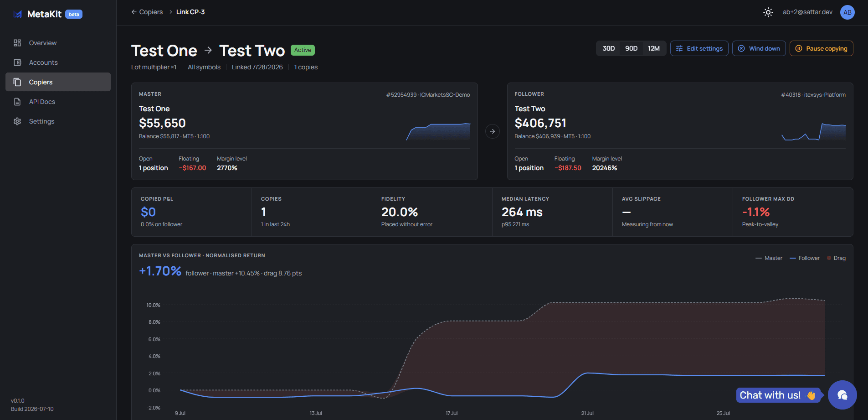Viewport: 868px width, 420px height.
Task: Click the circled arrow between master and follower
Action: (493, 131)
